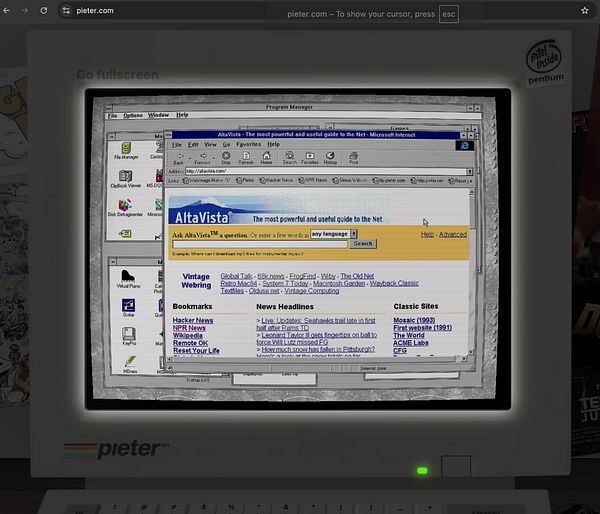Open the Forward history dropdown arrow
Viewport: 600px width, 514px height.
point(214,158)
